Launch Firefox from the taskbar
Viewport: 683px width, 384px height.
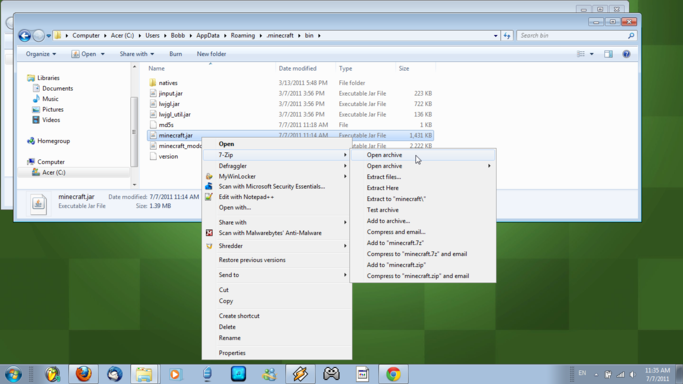(x=83, y=374)
